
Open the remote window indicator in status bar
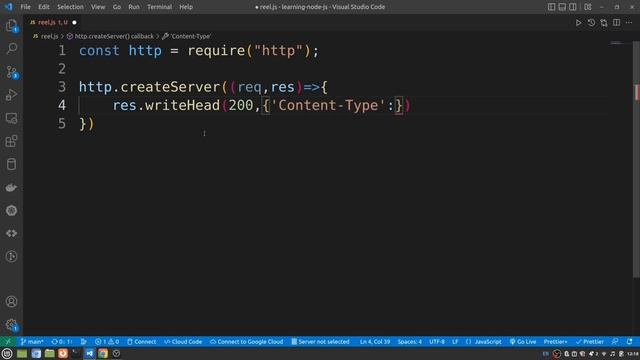click(x=8, y=342)
